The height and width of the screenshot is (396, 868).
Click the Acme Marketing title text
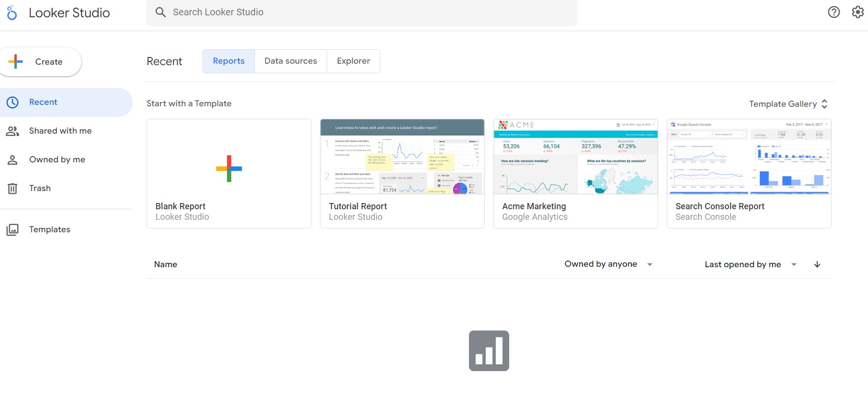coord(534,206)
